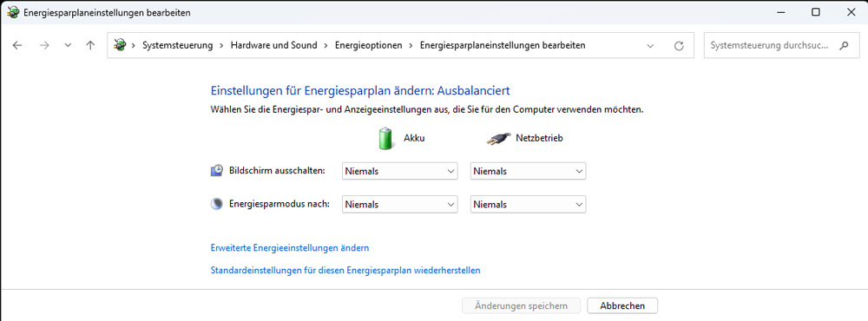Click the green battery Akku icon

[387, 138]
